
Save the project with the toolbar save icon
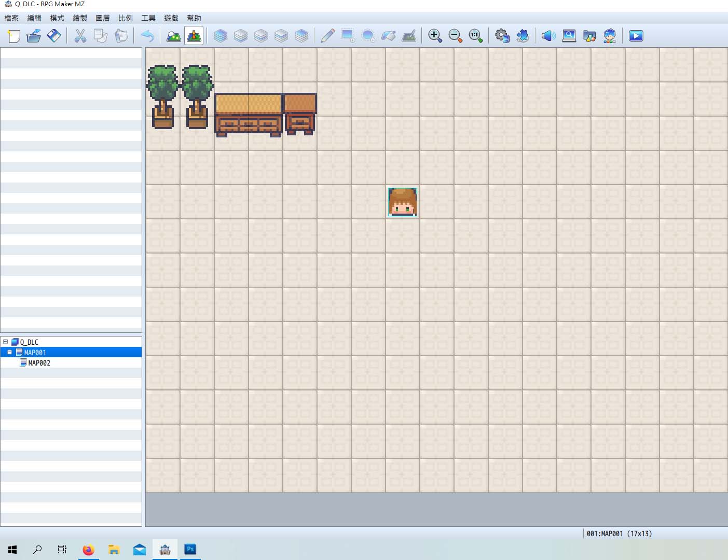tap(54, 36)
